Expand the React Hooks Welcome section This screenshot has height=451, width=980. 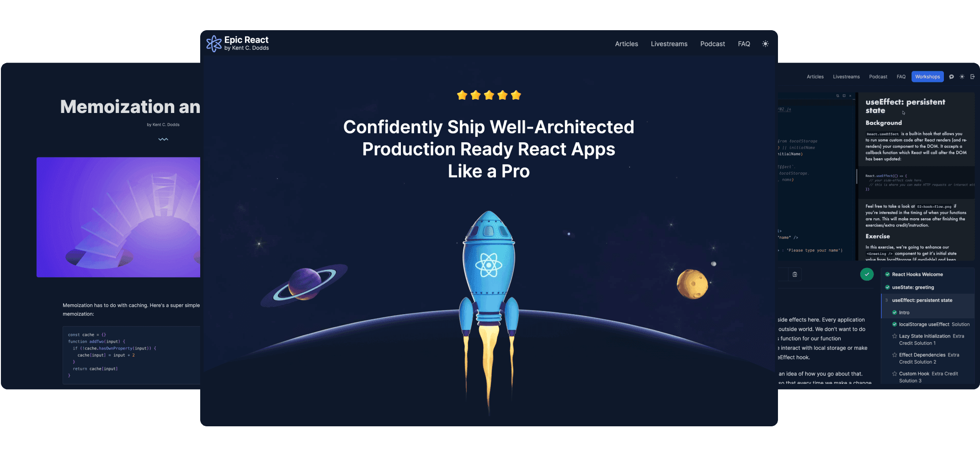[917, 274]
